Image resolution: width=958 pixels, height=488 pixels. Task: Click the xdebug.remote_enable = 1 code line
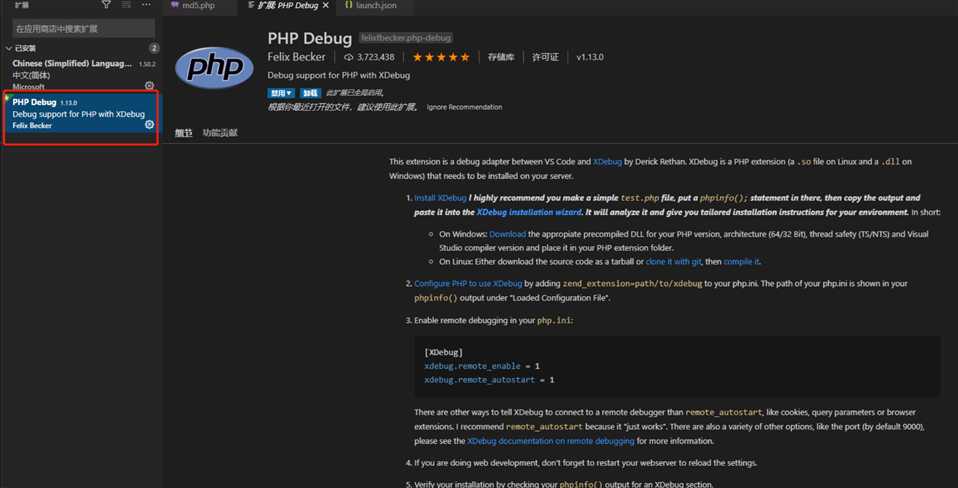pos(482,366)
